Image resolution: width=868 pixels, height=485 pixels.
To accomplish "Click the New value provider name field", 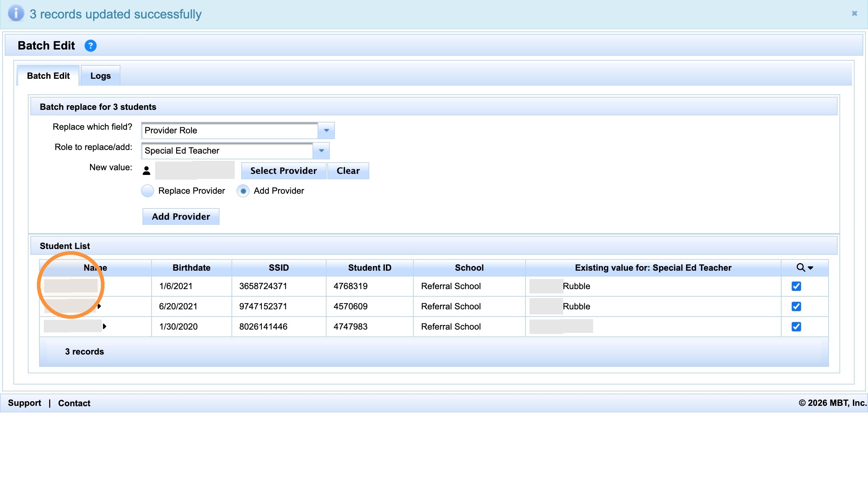I will [195, 170].
